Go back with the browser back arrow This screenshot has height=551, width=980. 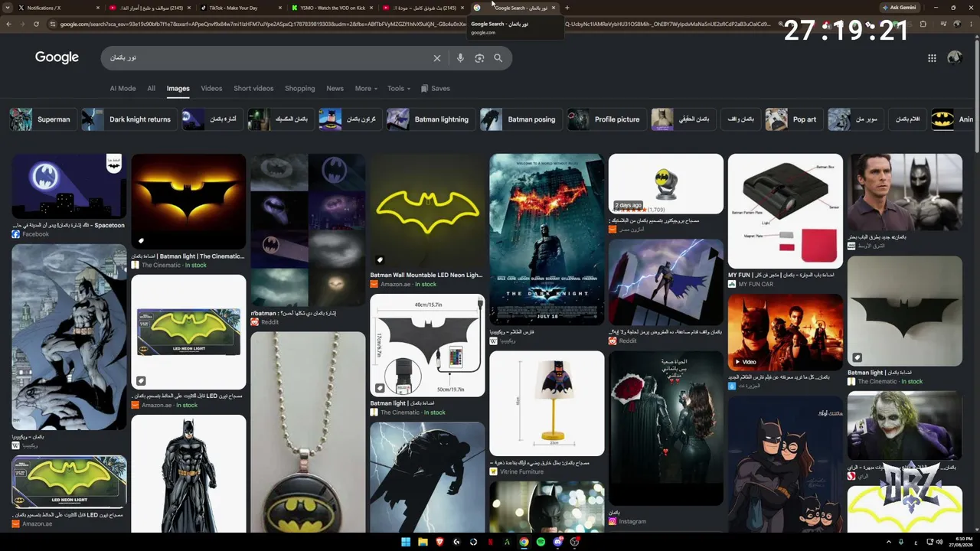pos(8,24)
